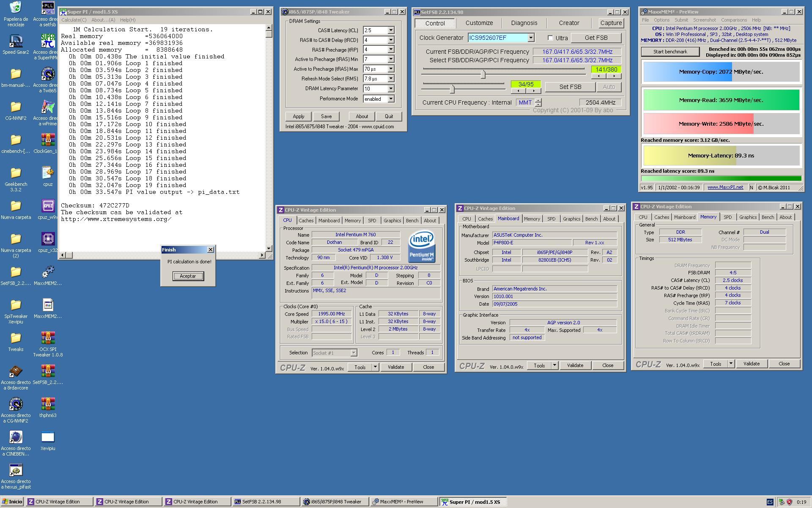Open the Xevipiu desktop file icon
Screen dimensions: 812x508
pyautogui.click(x=48, y=437)
